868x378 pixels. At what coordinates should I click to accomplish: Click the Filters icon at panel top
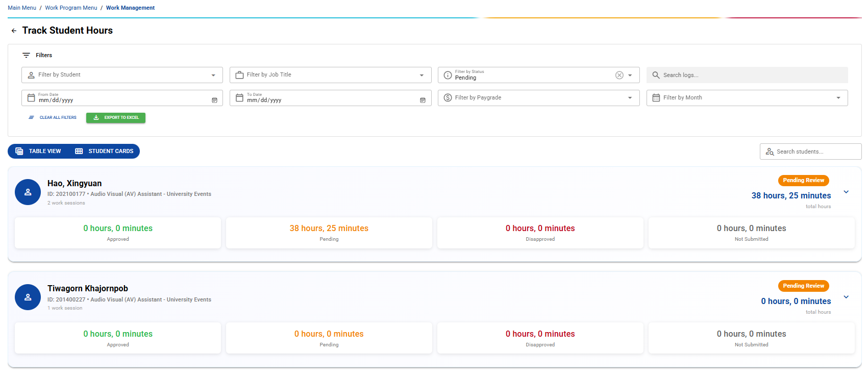click(x=27, y=55)
